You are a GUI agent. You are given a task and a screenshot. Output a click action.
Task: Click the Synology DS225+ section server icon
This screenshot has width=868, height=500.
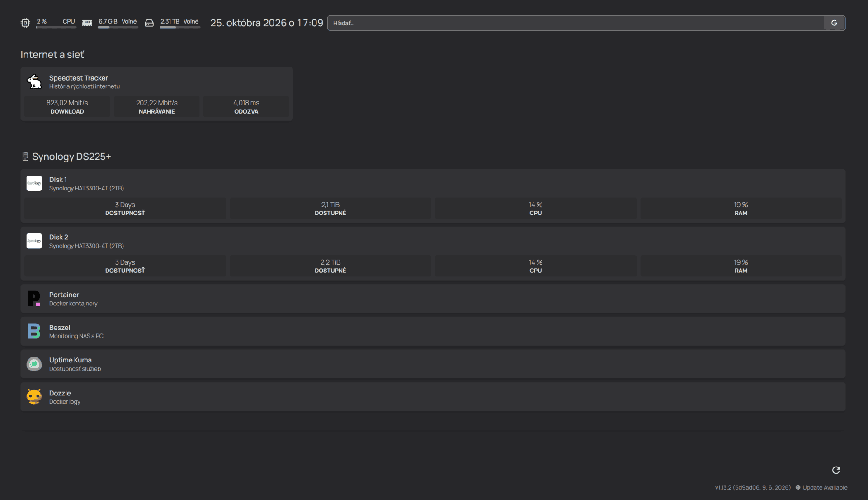25,156
